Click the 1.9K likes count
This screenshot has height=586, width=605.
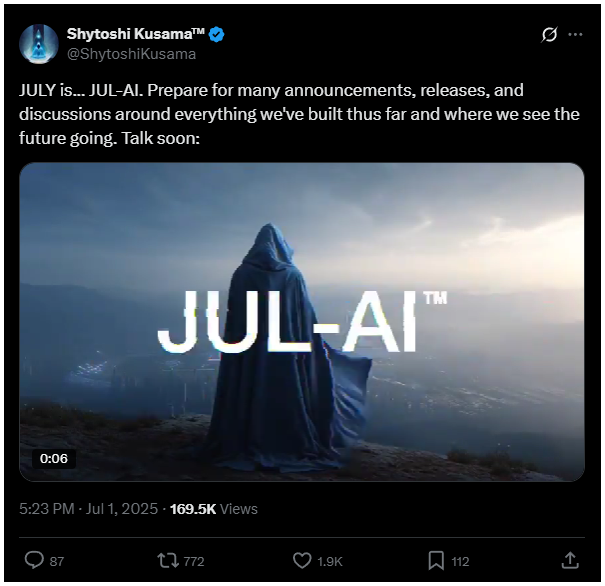tap(330, 561)
